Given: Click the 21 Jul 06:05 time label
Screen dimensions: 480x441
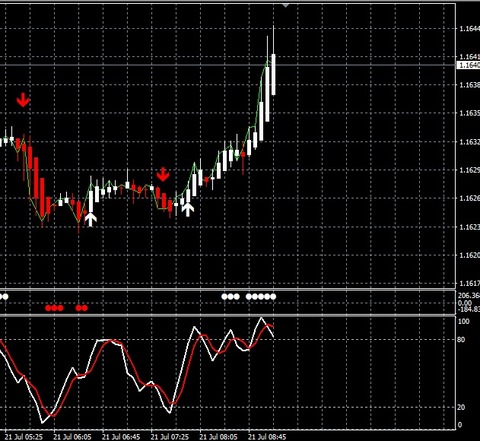Looking at the screenshot, I should [x=72, y=437].
